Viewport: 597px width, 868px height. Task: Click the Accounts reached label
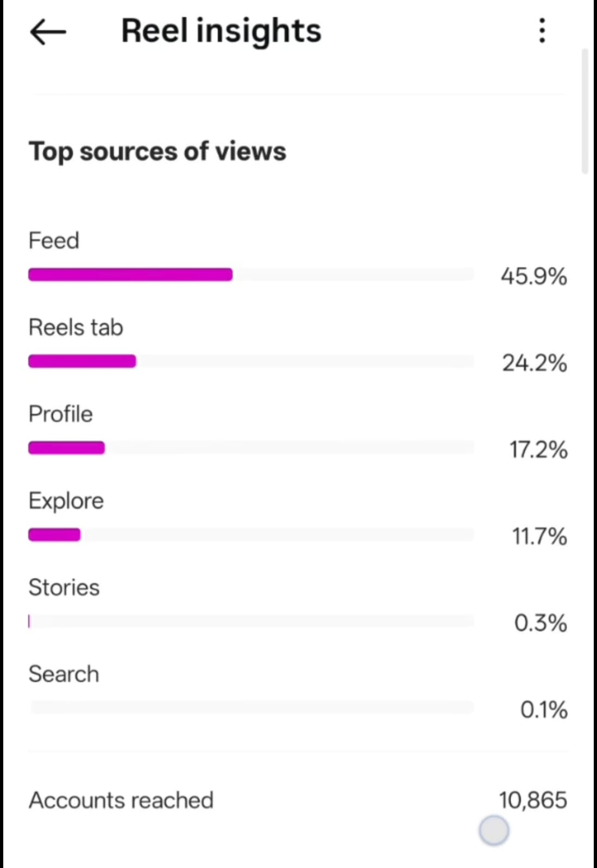(x=121, y=800)
